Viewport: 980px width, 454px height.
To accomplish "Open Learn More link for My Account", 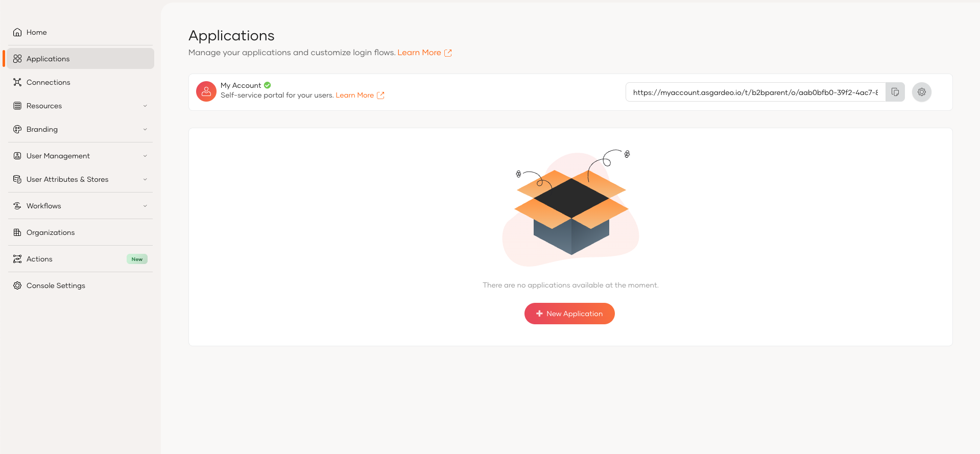I will pos(354,95).
